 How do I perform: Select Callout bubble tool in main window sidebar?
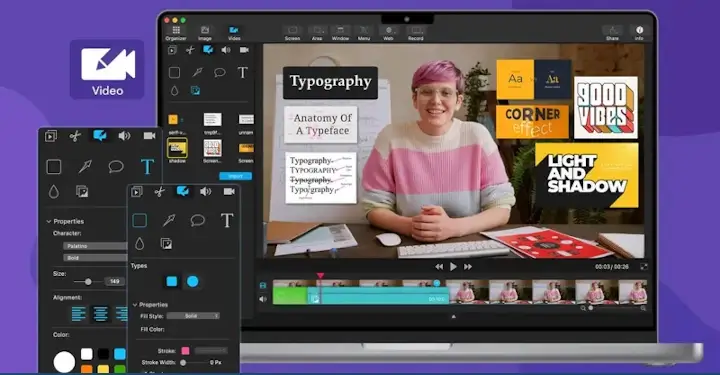coord(220,73)
